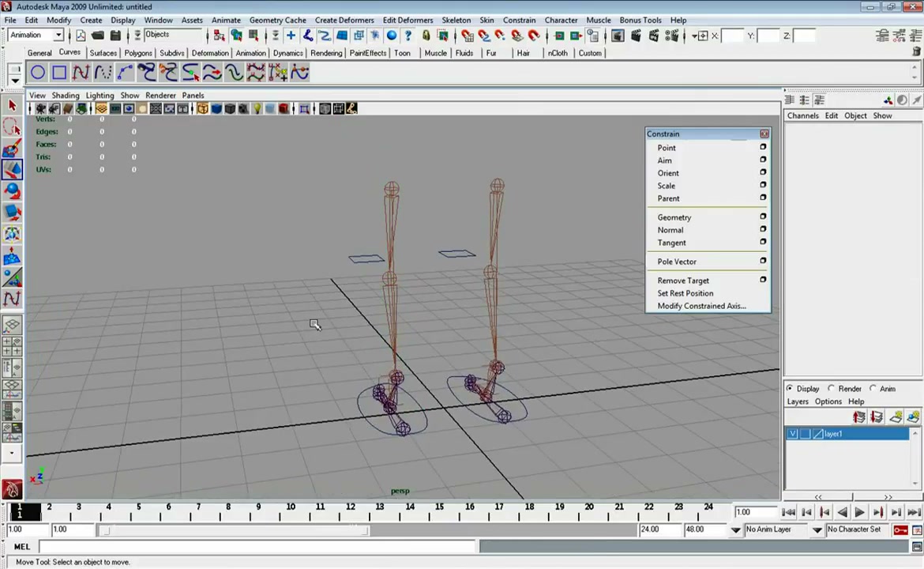Switch to the Animation shelf tab
This screenshot has height=569, width=924.
point(250,53)
